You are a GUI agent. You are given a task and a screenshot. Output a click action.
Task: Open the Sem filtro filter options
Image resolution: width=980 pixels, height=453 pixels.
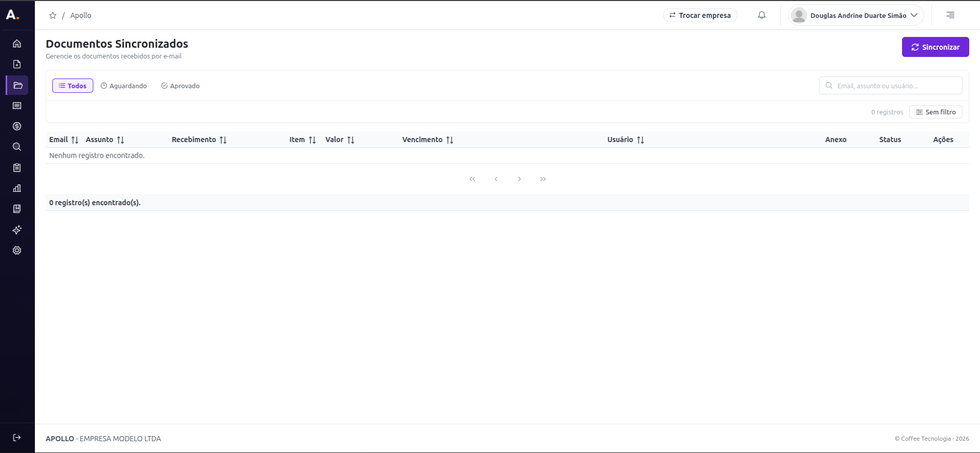pyautogui.click(x=936, y=112)
